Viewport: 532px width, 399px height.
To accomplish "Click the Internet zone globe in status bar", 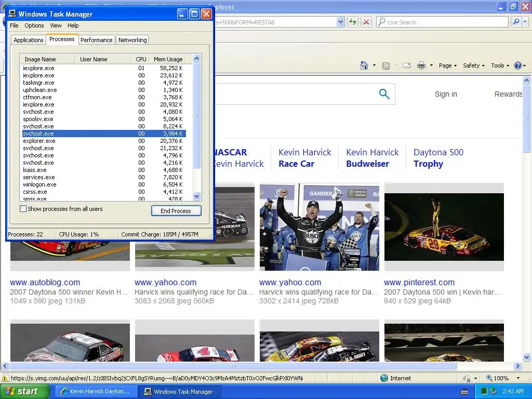I will (384, 378).
